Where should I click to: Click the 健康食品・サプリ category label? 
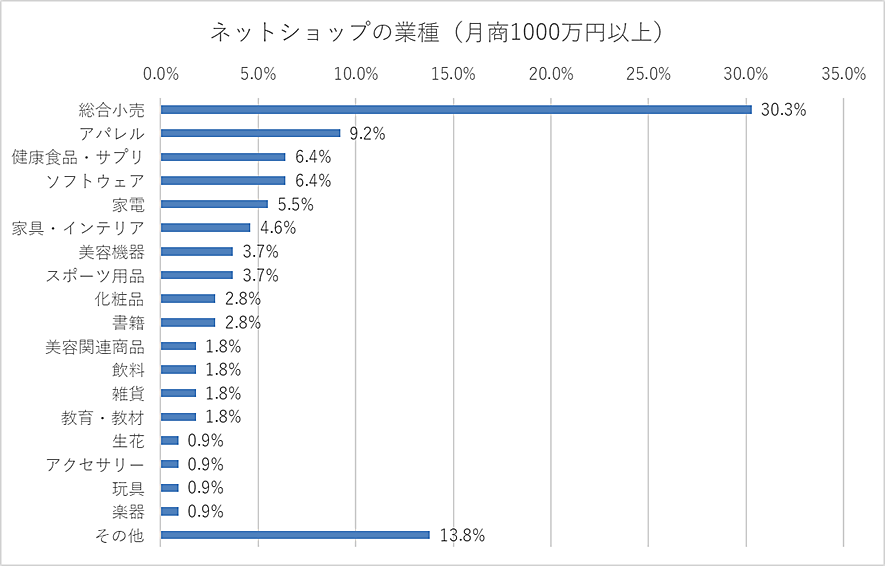78,157
